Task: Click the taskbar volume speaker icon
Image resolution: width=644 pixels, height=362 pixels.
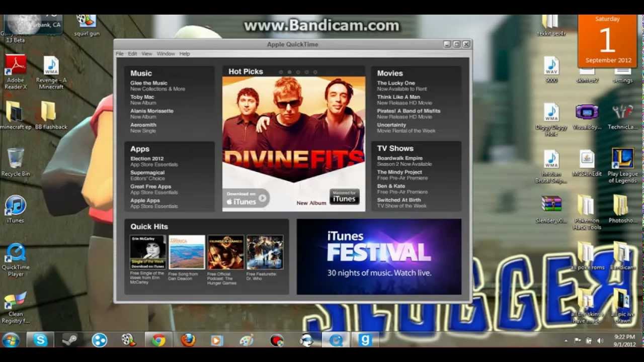Action: [x=600, y=340]
